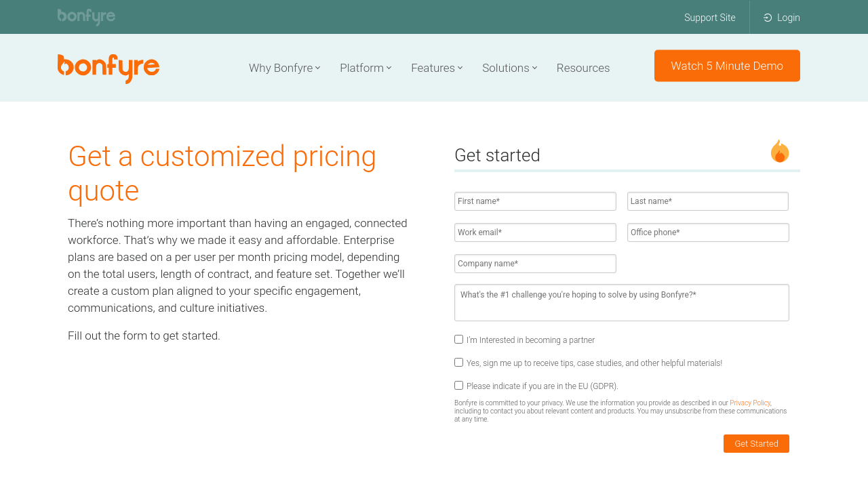This screenshot has width=868, height=488.
Task: Click into the Work email field
Action: point(535,232)
